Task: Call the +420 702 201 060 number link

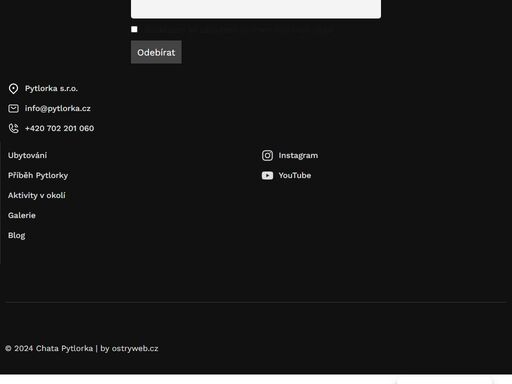Action: click(x=59, y=128)
